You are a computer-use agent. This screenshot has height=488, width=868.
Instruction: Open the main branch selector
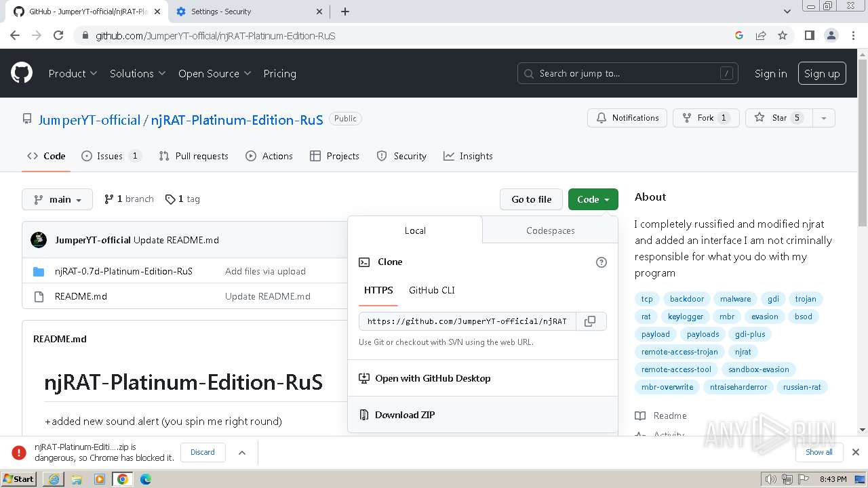(x=57, y=199)
